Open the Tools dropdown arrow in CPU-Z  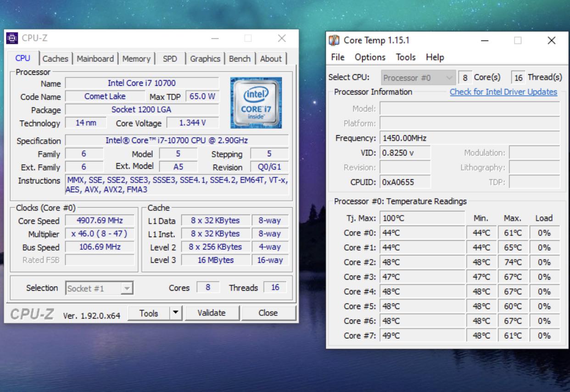click(x=177, y=313)
